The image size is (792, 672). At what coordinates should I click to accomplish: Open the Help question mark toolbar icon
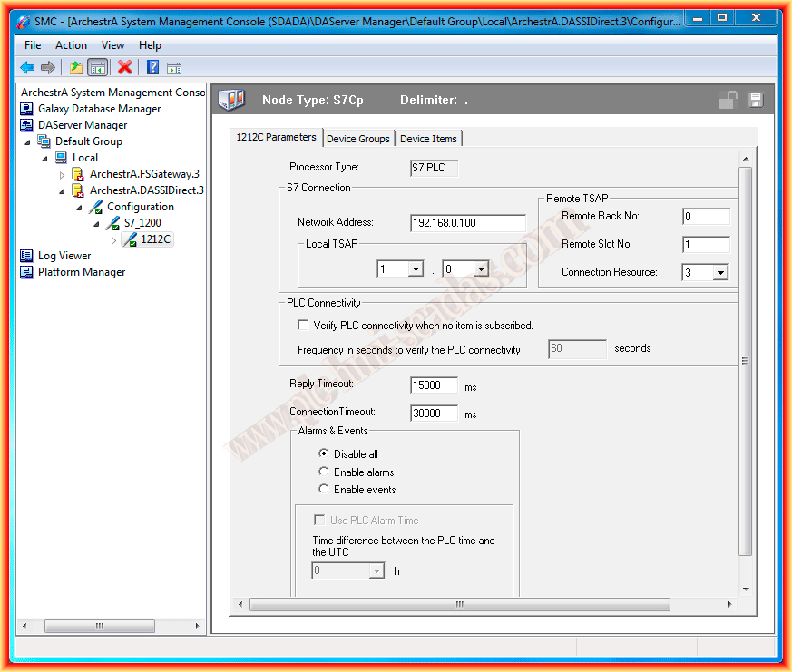[x=152, y=67]
